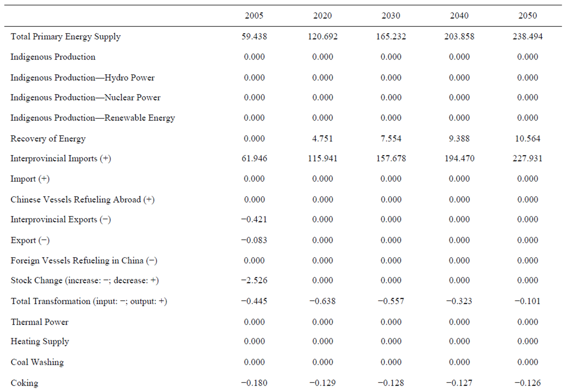564x392 pixels.
Task: Click Foreign Vessels Refueling in China label
Action: (84, 261)
